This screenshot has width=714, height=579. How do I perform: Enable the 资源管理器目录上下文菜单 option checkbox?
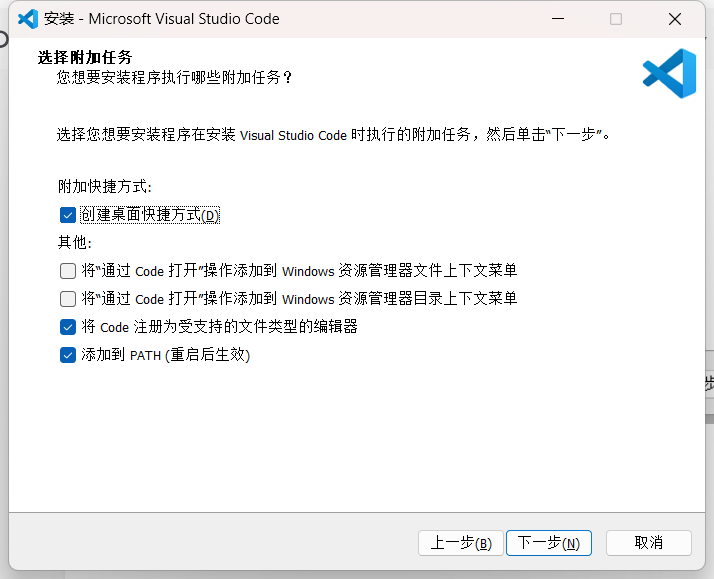click(x=68, y=299)
